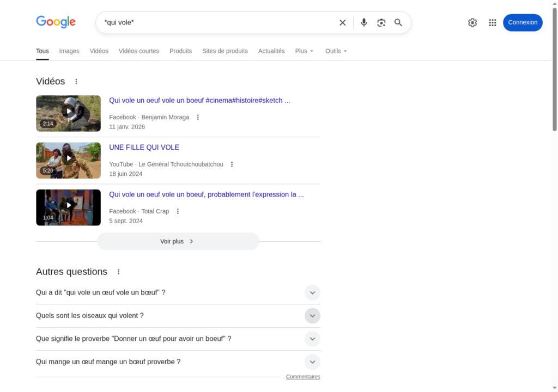Open Google Lens image search icon
The width and height of the screenshot is (558, 392).
381,23
